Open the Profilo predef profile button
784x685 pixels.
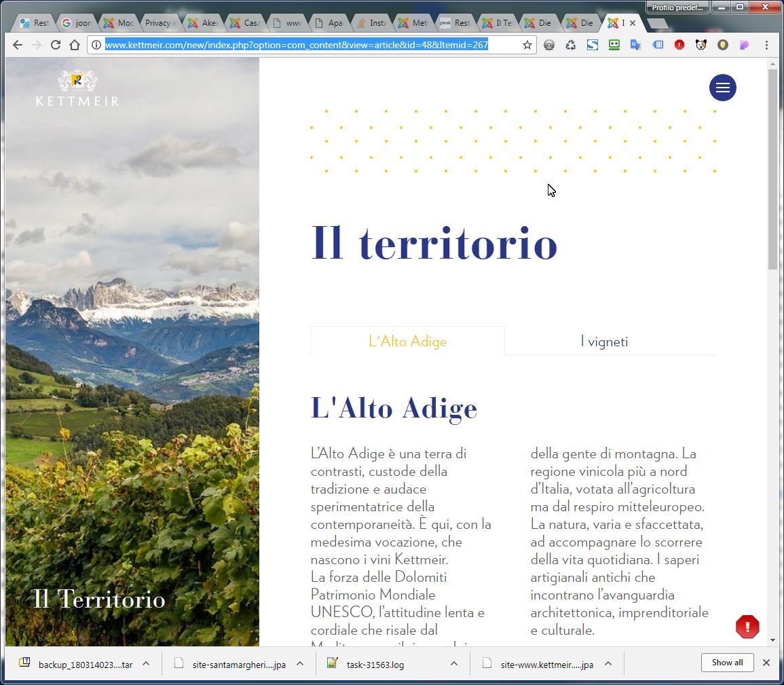(x=677, y=7)
